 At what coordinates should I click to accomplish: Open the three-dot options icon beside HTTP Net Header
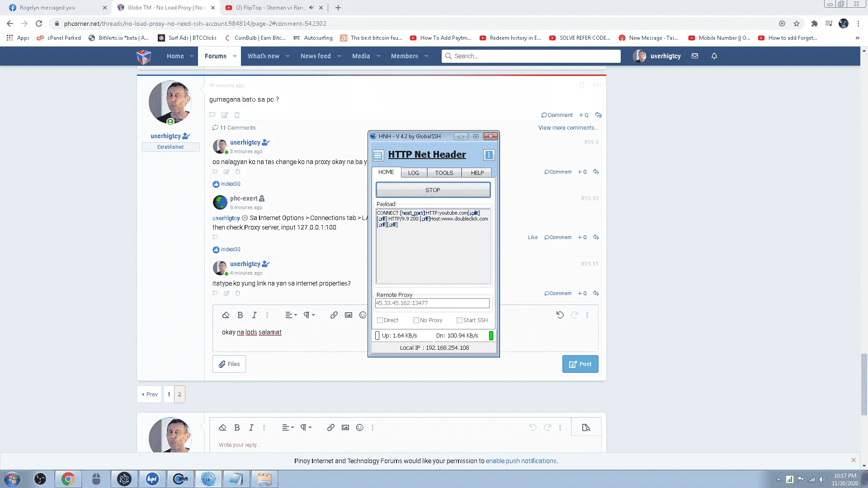pyautogui.click(x=489, y=155)
